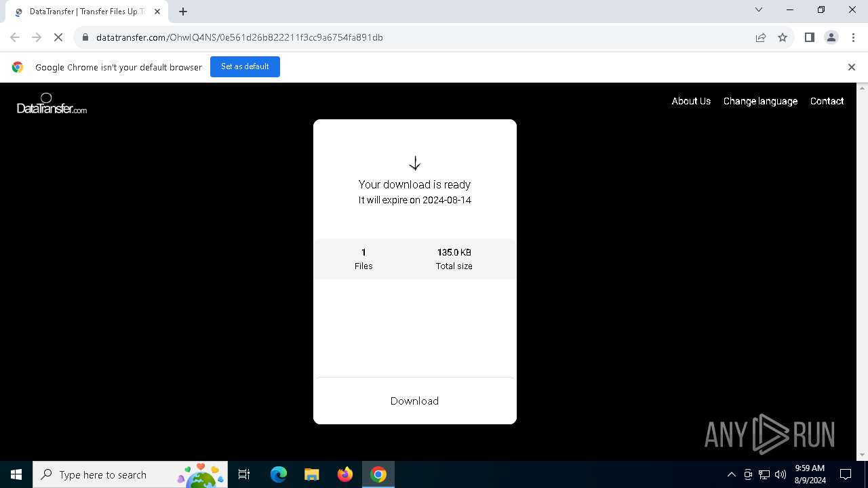
Task: Open About Us page
Action: click(691, 101)
